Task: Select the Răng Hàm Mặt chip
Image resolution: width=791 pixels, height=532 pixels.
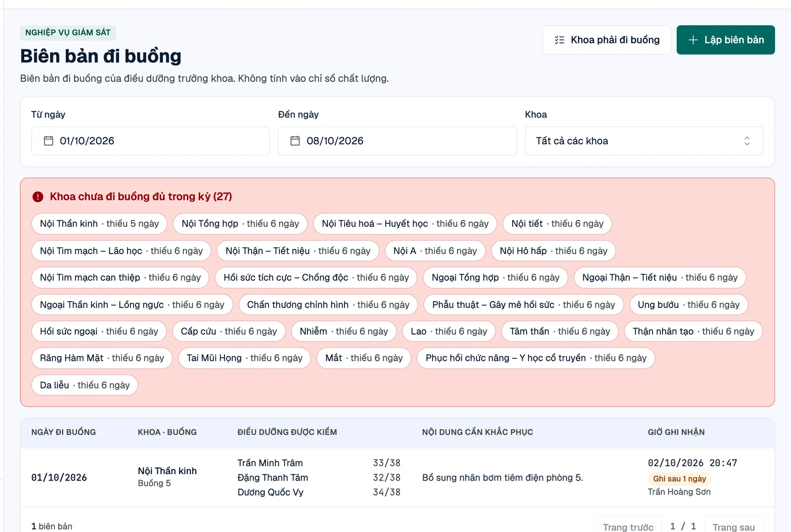Action: (x=102, y=358)
